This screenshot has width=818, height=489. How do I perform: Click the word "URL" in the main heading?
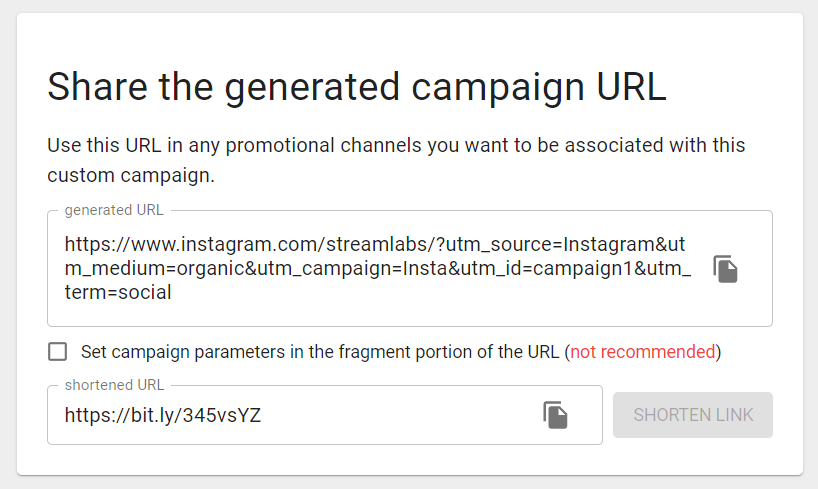[x=631, y=87]
